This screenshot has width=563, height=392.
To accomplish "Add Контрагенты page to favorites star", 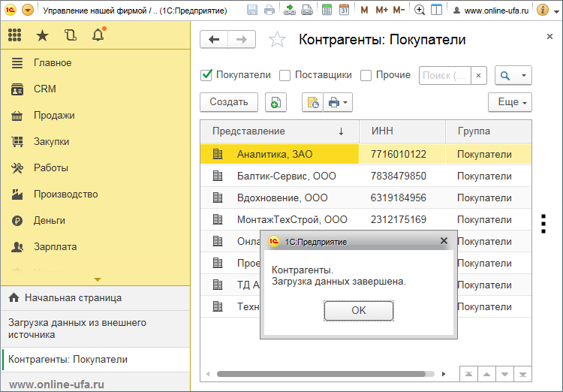I will [277, 40].
